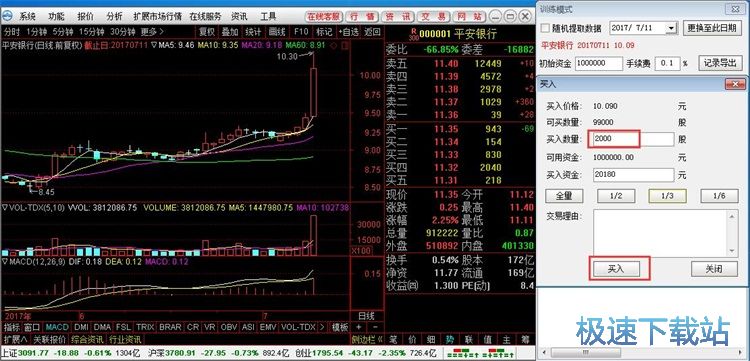Screen dimensions: 750x361
Task: Expand more indicators with > after VOL-TDX
Action: click(x=322, y=327)
